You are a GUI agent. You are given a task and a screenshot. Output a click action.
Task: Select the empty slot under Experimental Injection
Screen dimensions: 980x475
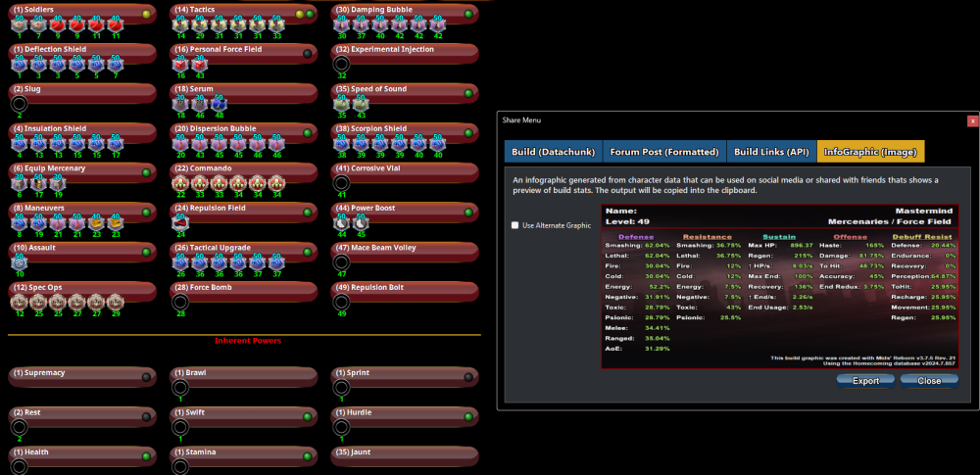pyautogui.click(x=341, y=64)
